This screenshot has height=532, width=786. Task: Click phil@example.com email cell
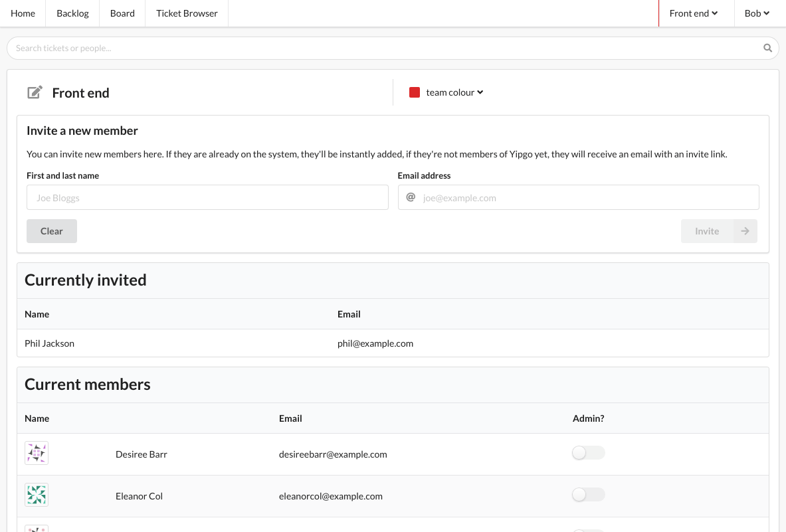point(375,343)
